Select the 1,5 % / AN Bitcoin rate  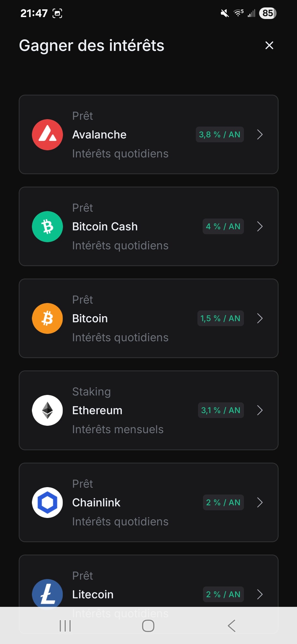(221, 318)
